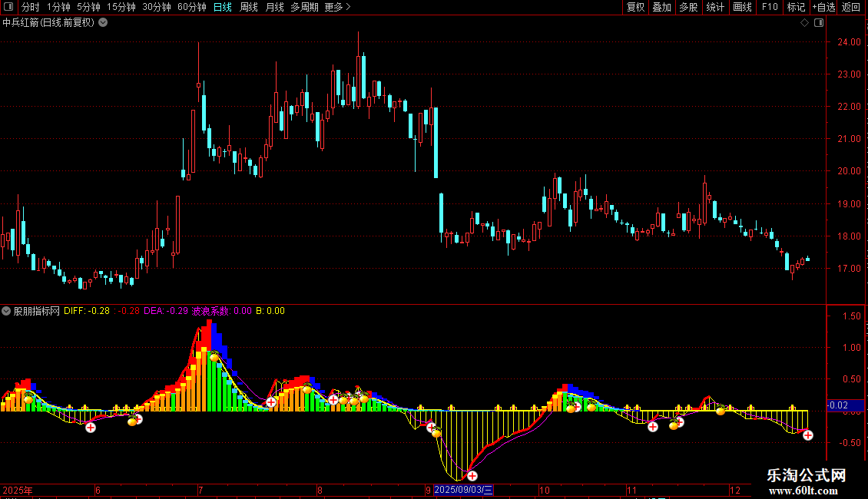Click the 1.50 indicator axis label
This screenshot has height=499, width=868.
pyautogui.click(x=851, y=316)
